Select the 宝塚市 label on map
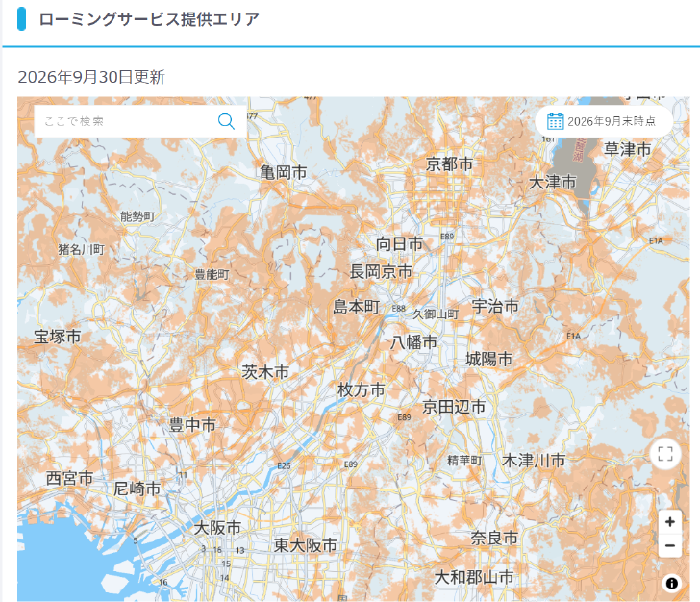 tap(58, 337)
